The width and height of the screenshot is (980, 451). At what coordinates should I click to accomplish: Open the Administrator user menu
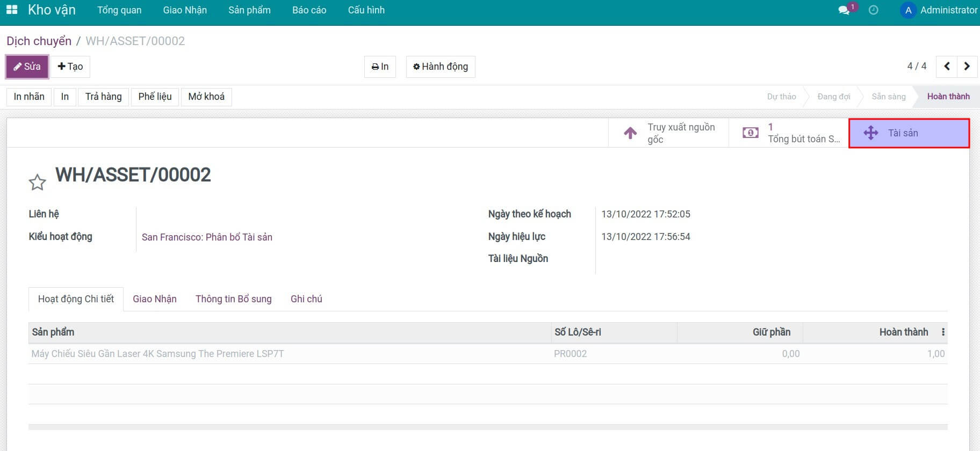point(939,10)
